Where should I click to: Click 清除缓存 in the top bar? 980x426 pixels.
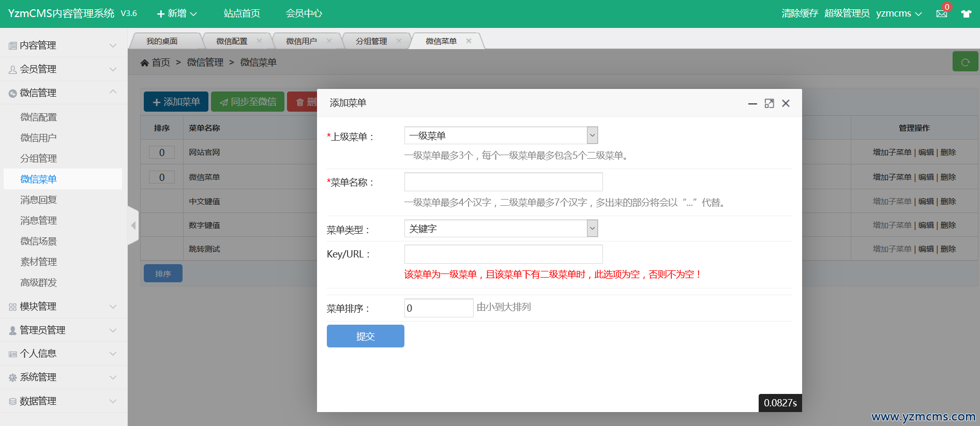800,13
